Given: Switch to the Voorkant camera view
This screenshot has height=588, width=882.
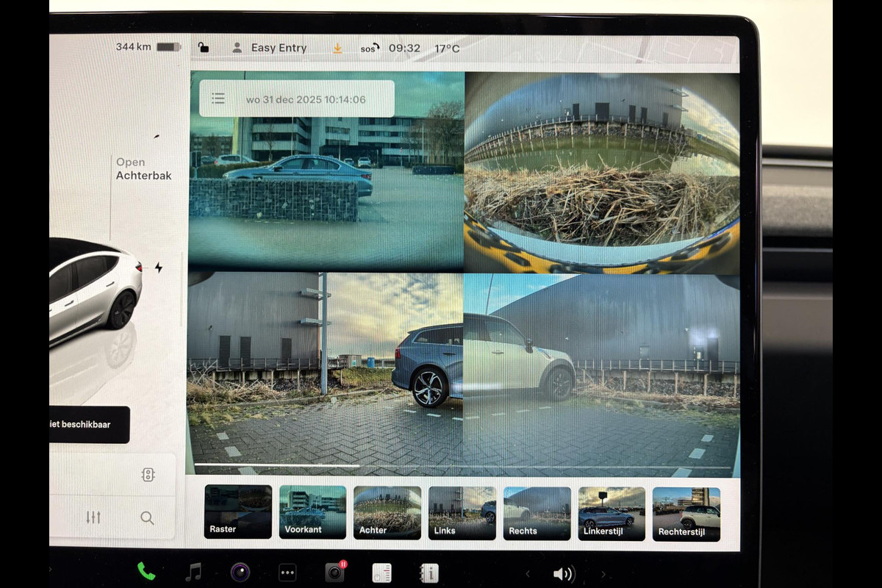Looking at the screenshot, I should 312,512.
